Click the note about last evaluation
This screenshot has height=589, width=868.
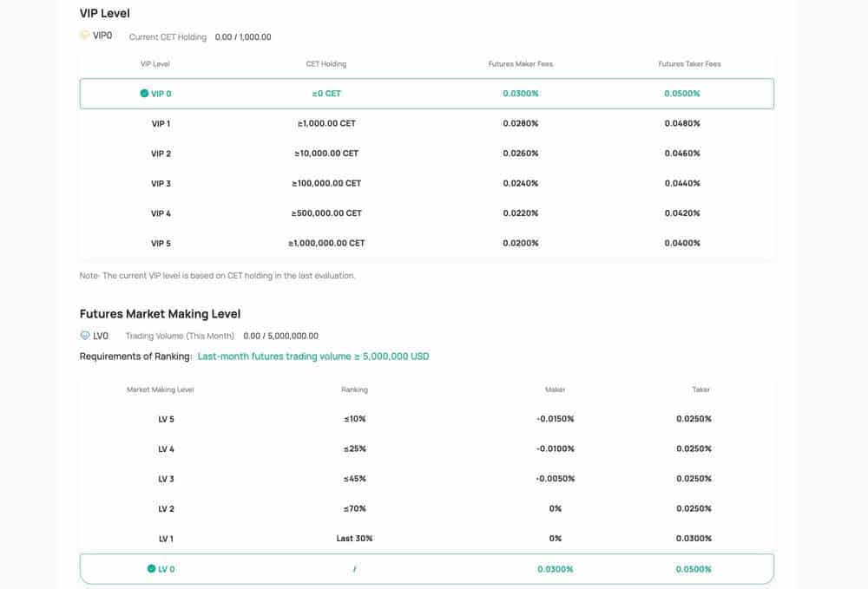coord(218,276)
